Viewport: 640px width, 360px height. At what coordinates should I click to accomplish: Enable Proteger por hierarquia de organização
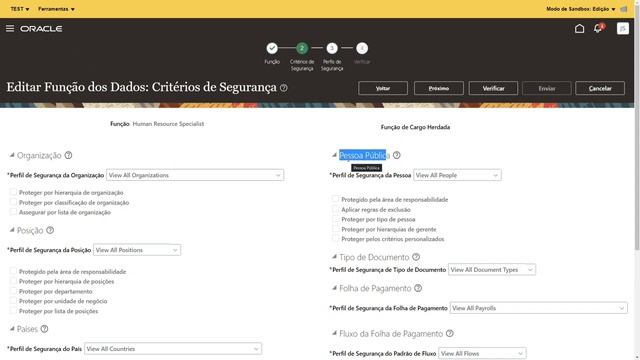tap(13, 192)
